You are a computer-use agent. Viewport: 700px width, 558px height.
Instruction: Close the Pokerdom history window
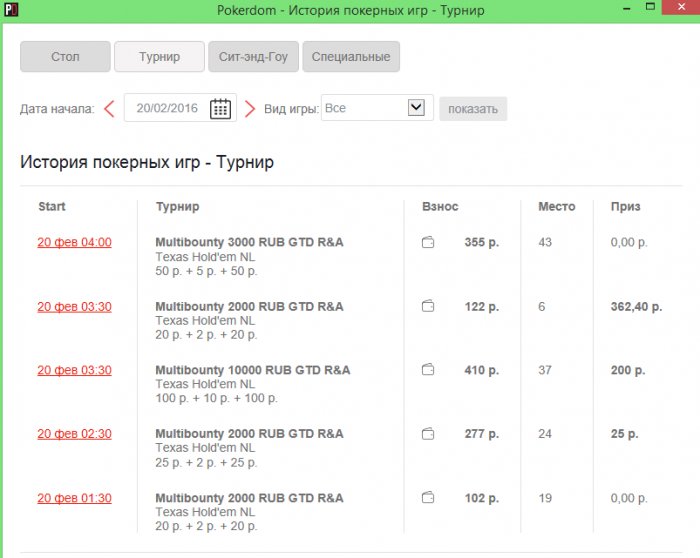coord(681,7)
